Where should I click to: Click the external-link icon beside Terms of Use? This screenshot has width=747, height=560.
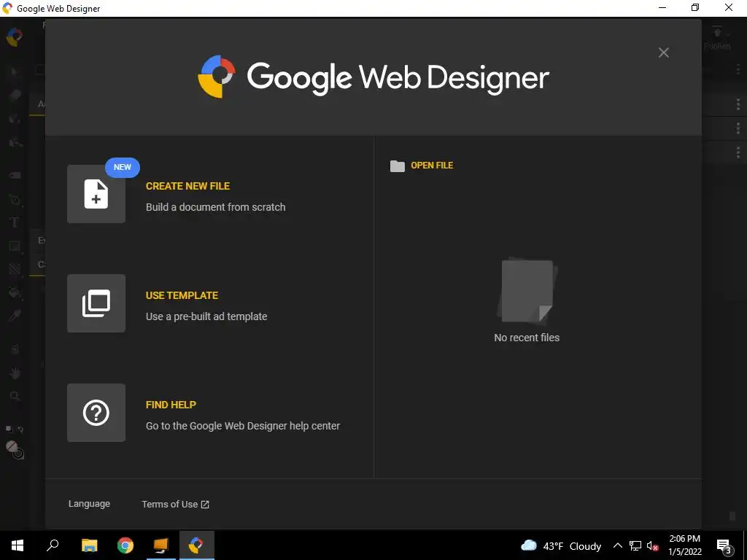click(205, 505)
